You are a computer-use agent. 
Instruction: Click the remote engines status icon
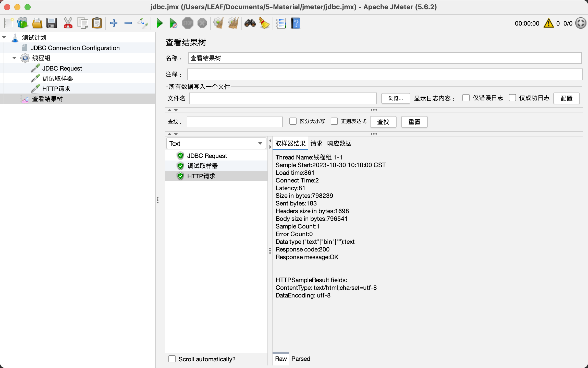pyautogui.click(x=581, y=23)
